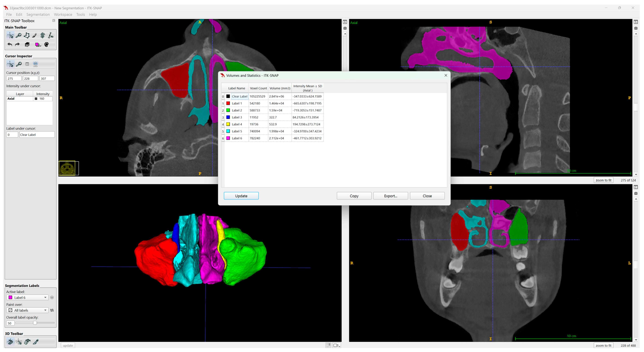Select the Snake active contour tool

(43, 36)
